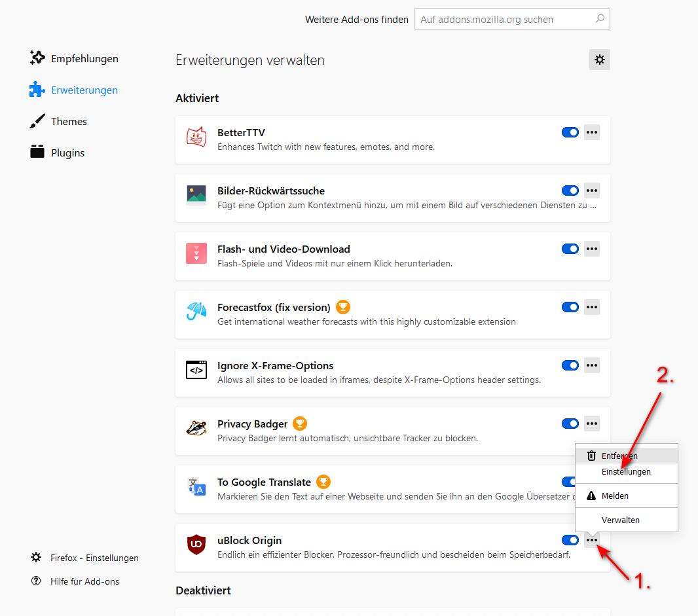Open the Privacy Badger extension title
The image size is (698, 616).
point(252,424)
